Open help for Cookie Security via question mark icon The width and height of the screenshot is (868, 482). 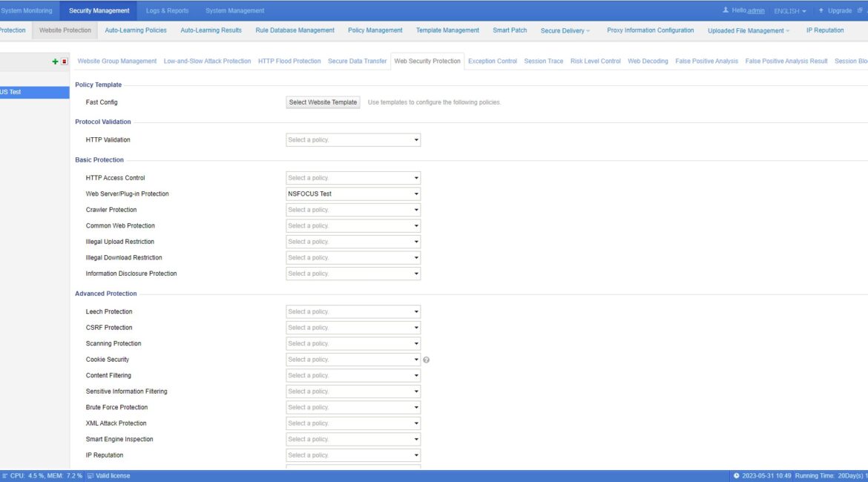426,359
